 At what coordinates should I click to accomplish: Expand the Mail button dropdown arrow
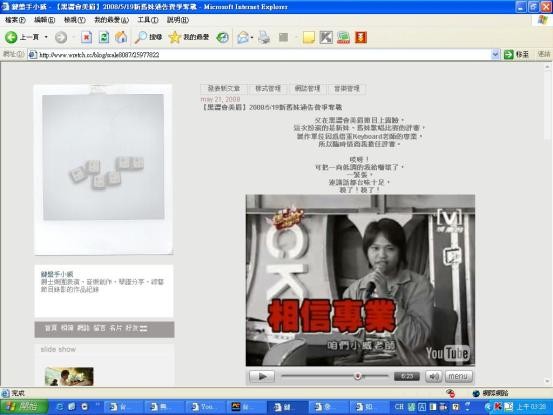(x=252, y=37)
